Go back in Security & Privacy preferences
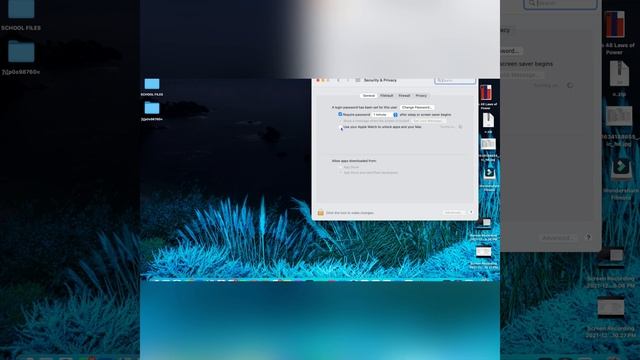Screen dimensions: 640x360 338,80
